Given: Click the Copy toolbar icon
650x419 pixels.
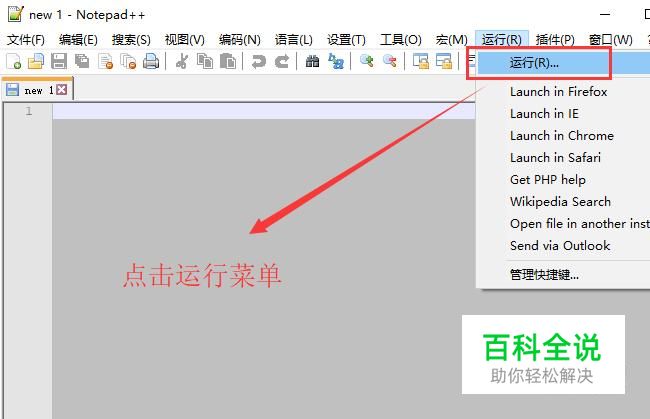Looking at the screenshot, I should (x=205, y=61).
